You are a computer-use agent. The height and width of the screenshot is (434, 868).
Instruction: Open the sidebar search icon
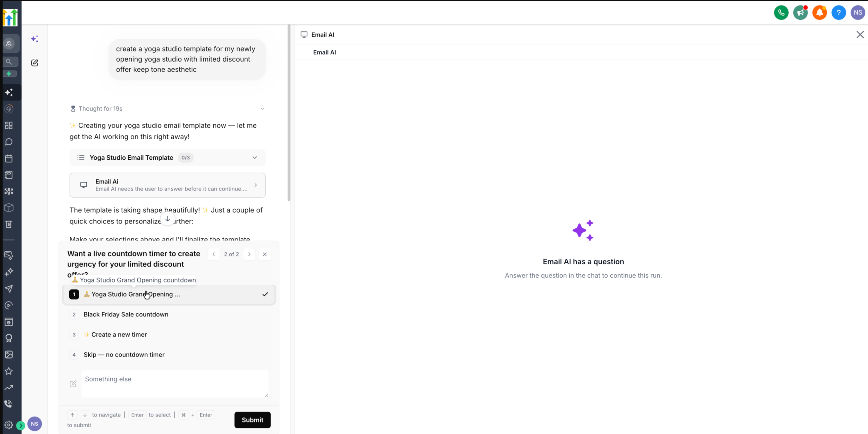[9, 62]
